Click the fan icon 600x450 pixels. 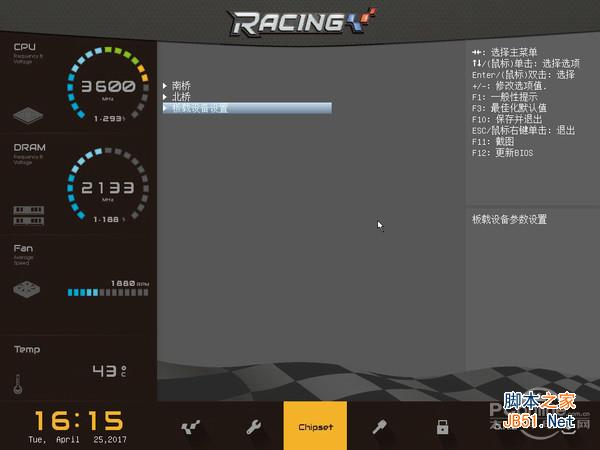click(x=26, y=290)
